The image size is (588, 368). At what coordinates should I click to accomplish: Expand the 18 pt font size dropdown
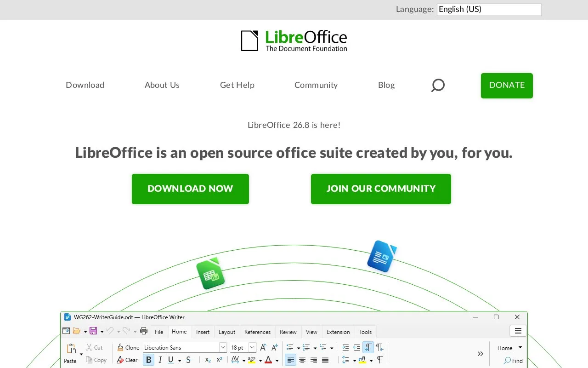coord(252,347)
